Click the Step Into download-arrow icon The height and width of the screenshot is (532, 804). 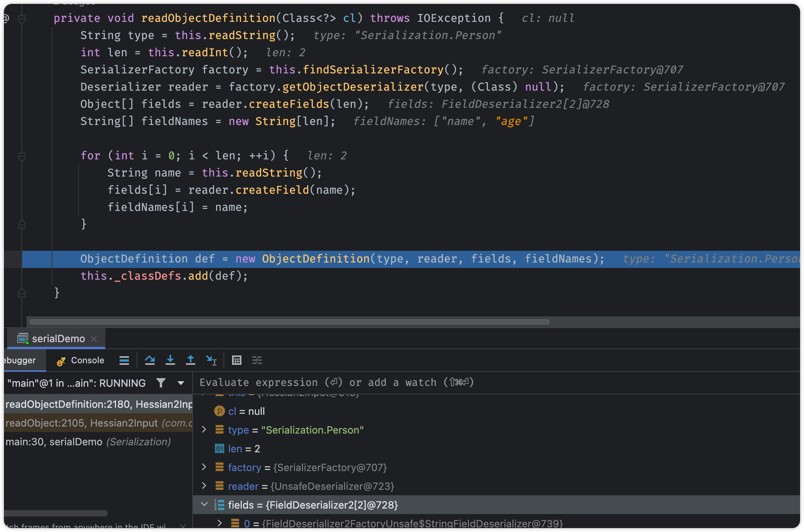170,360
